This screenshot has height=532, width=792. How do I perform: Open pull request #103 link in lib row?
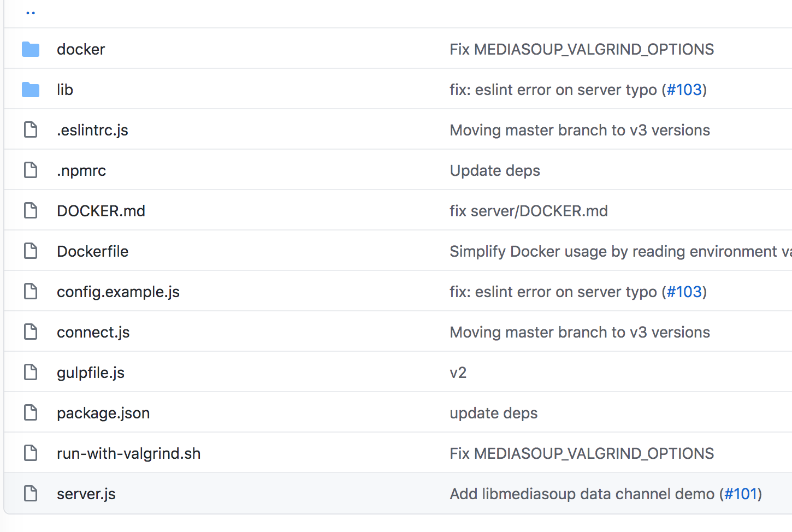(x=684, y=90)
